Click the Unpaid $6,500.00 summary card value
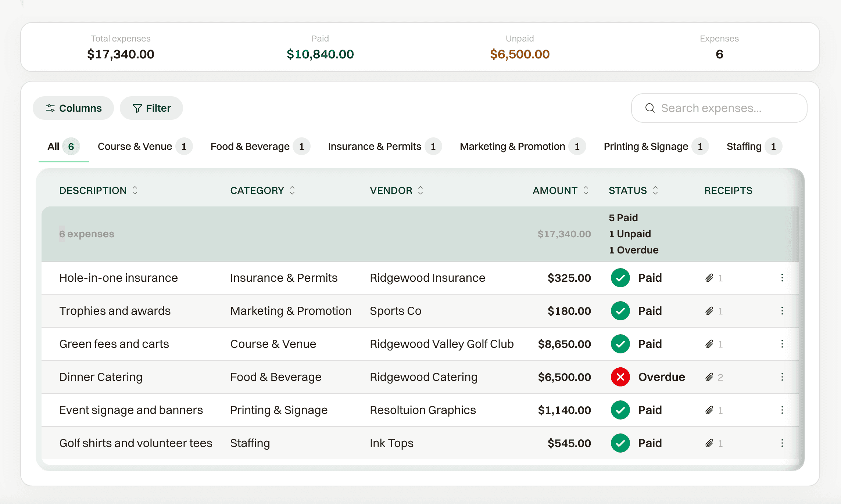The height and width of the screenshot is (504, 841). point(520,54)
